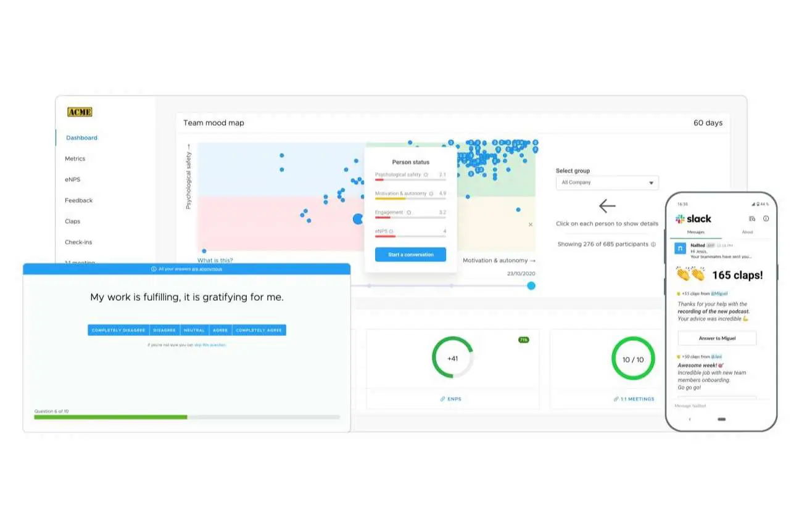Click info icon next to Engagement
This screenshot has width=799, height=532.
click(409, 213)
